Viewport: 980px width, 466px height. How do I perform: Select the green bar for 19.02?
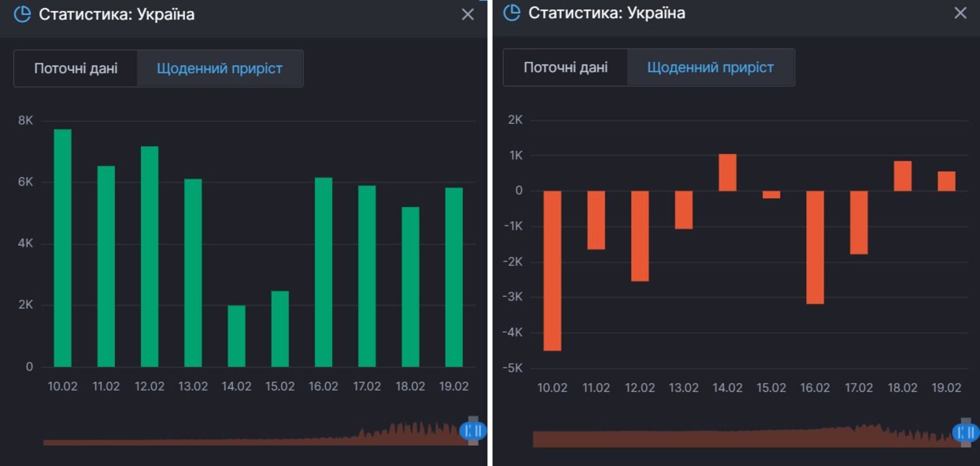454,277
